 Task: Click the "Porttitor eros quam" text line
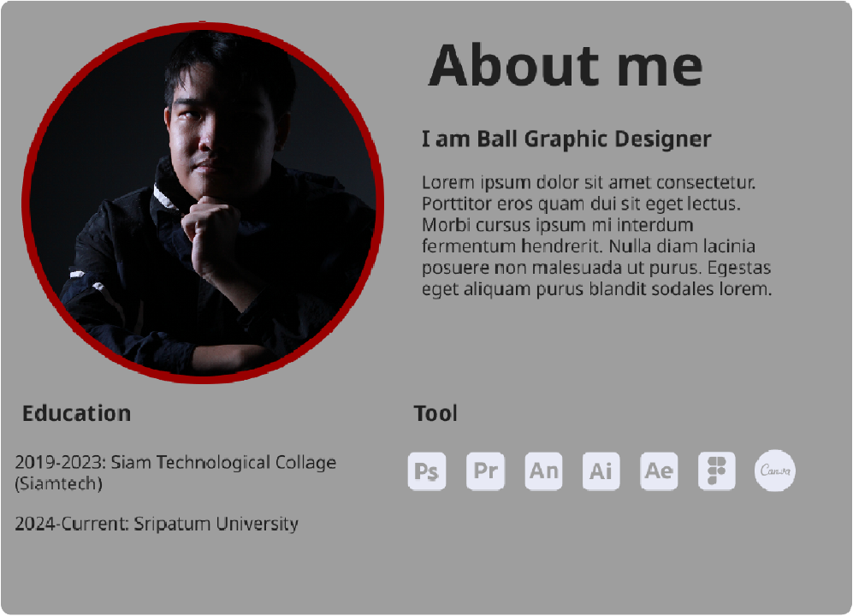tap(581, 204)
